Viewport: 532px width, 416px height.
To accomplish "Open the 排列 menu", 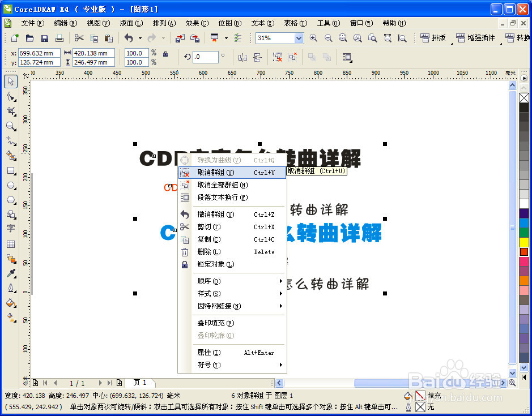I will (x=164, y=23).
